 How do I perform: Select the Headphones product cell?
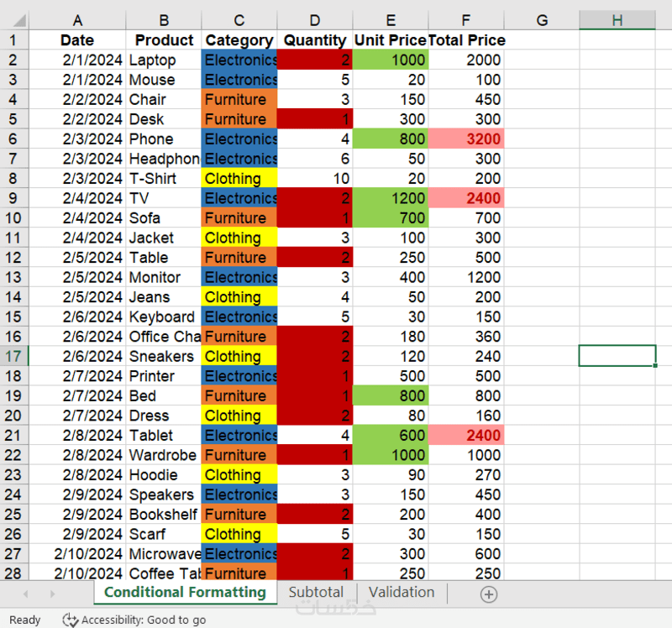164,159
